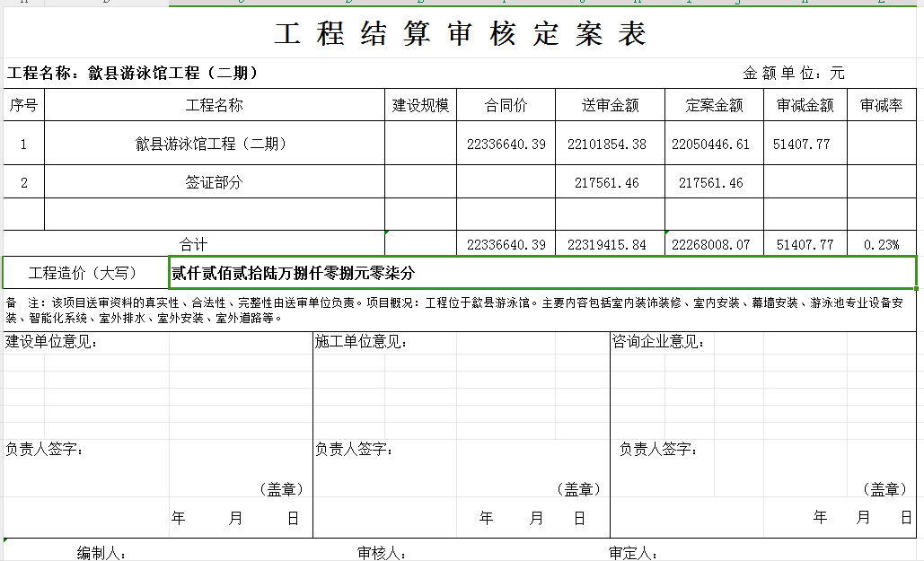Select the 合计 row label cell
Screen dimensions: 924x561
[x=193, y=244]
